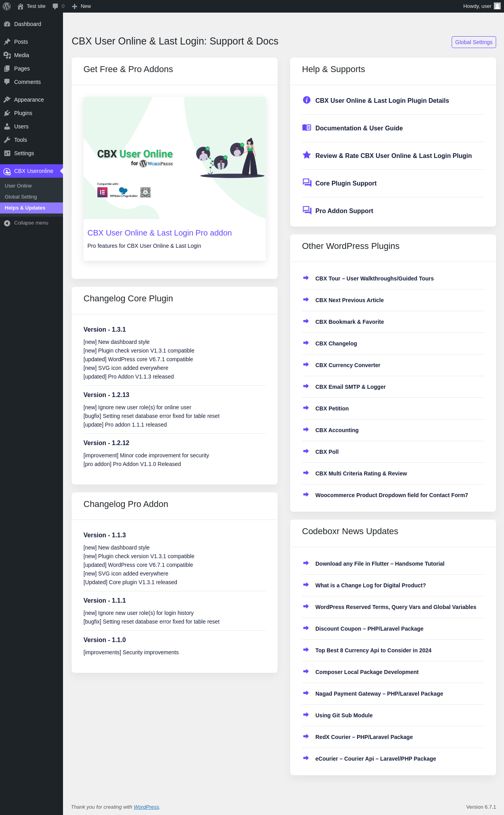Open the comments bubble icon in admin bar

[x=55, y=6]
